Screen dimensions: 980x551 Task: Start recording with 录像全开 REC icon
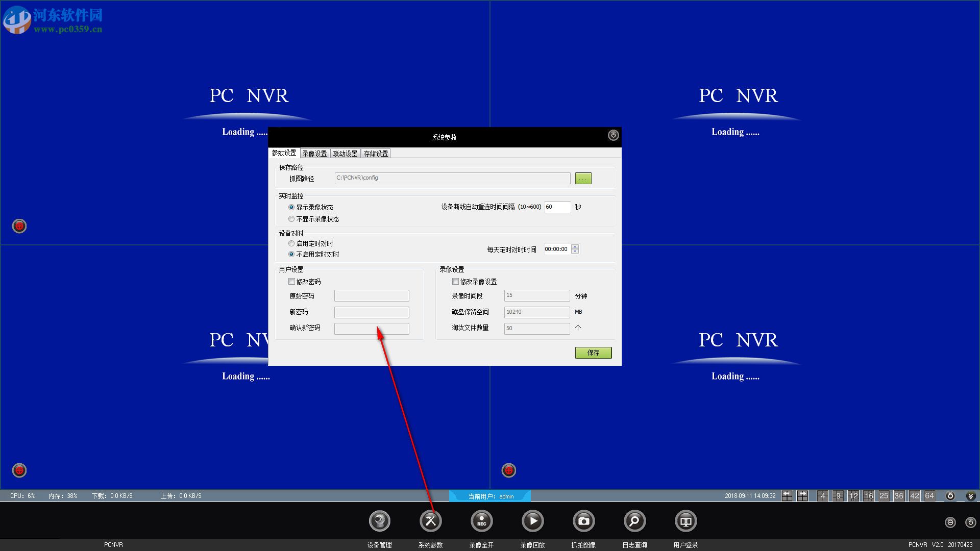pyautogui.click(x=482, y=521)
